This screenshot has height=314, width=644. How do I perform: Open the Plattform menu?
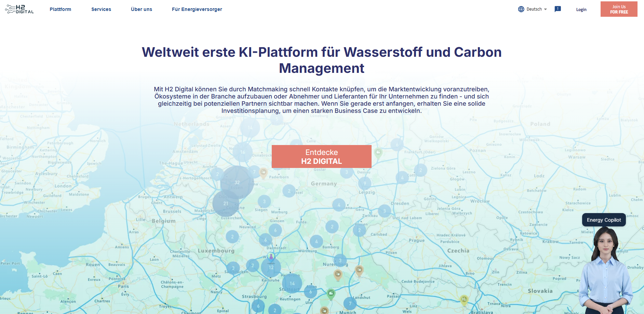(x=61, y=9)
